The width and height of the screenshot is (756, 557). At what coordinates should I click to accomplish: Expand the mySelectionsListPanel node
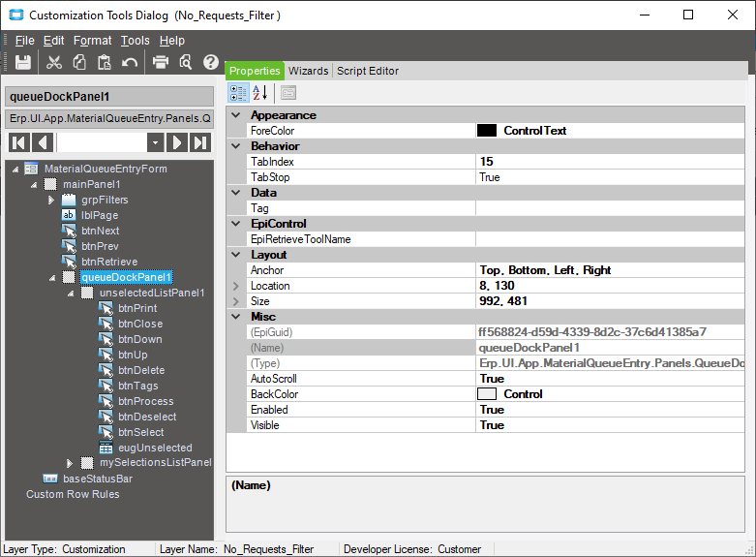(70, 463)
